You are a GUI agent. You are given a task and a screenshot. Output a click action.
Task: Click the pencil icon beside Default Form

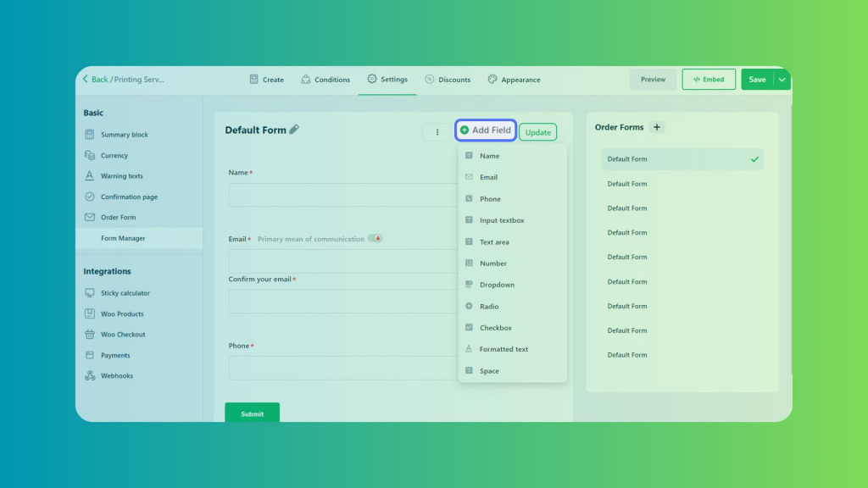tap(294, 130)
